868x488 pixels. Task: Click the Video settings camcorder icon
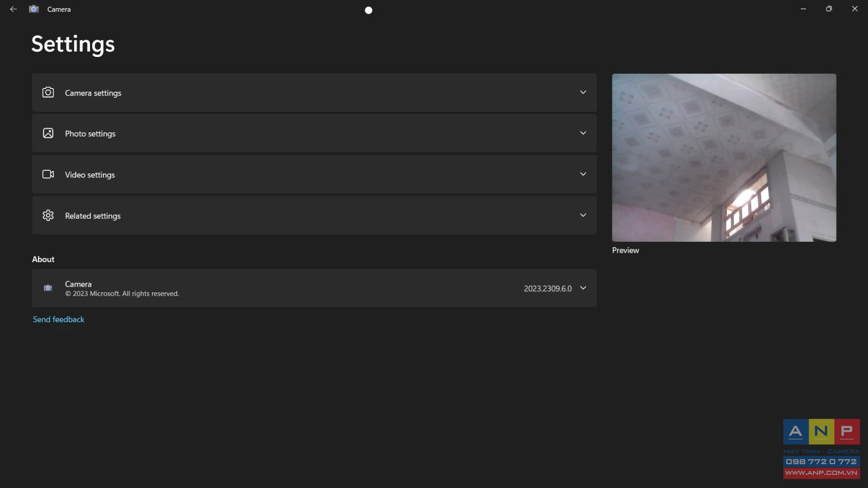click(48, 175)
